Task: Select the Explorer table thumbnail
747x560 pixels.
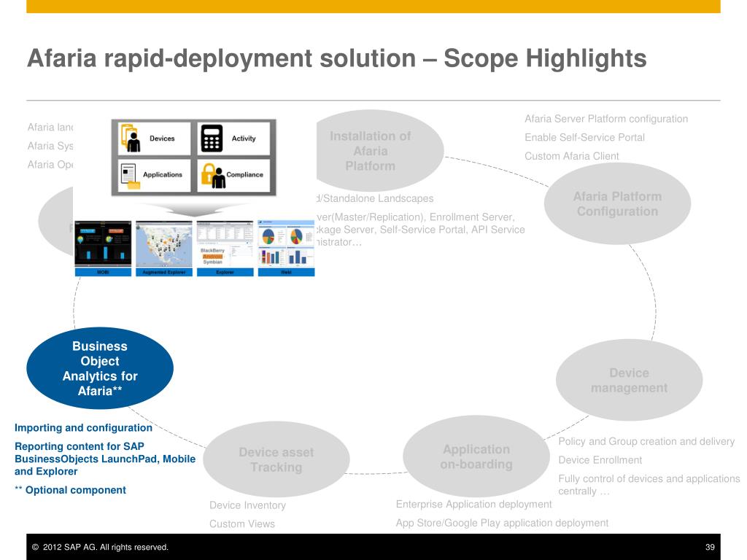Action: click(x=225, y=248)
